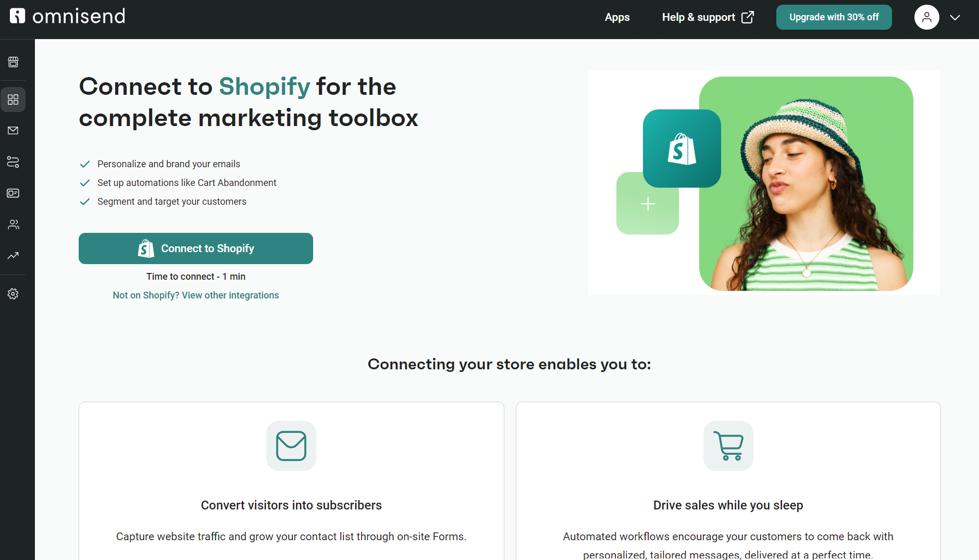Click the omnisend logo in the header
This screenshot has width=979, height=560.
coord(67,16)
